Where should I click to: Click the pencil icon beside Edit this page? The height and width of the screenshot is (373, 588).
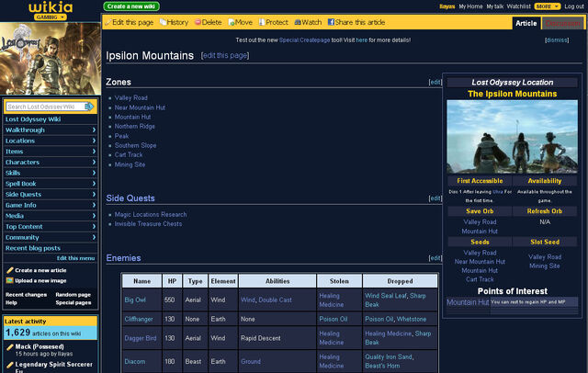pyautogui.click(x=108, y=22)
